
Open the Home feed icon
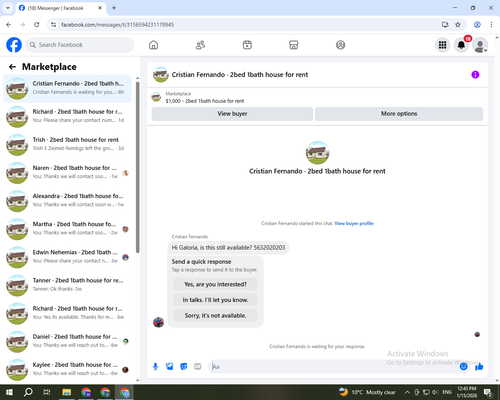[153, 45]
